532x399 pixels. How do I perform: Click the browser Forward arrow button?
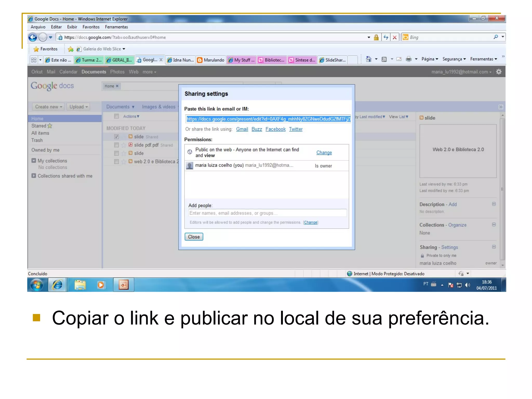click(x=43, y=37)
